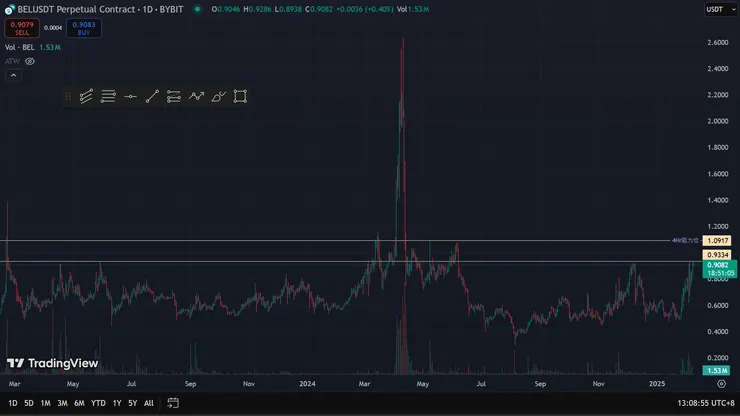The height and width of the screenshot is (416, 740).
Task: Click the Vol · BEL indicator label
Action: point(19,47)
